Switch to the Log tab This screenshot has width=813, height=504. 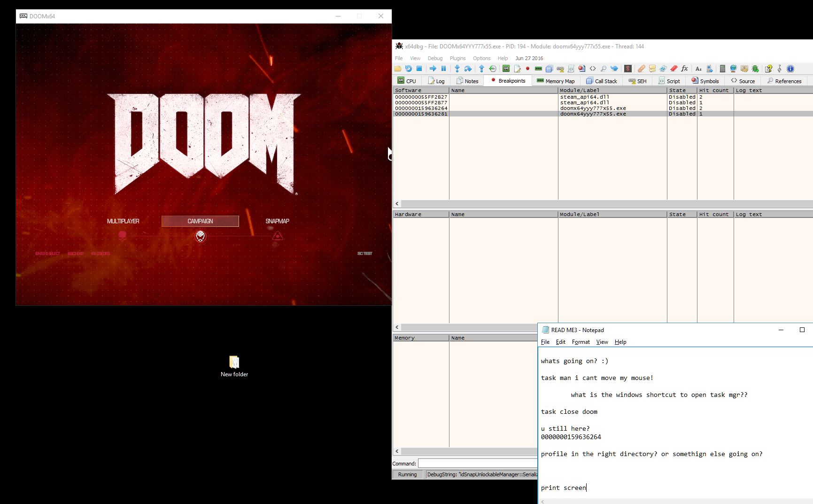point(436,81)
